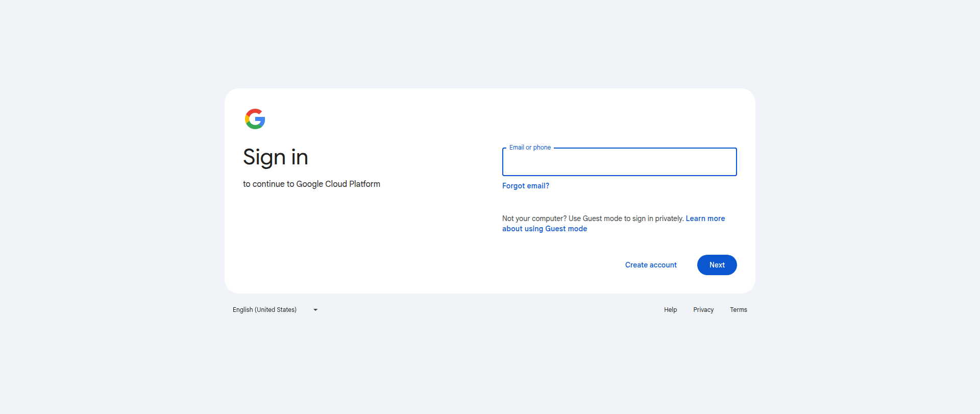
Task: Open the Privacy link in footer
Action: [x=703, y=310]
